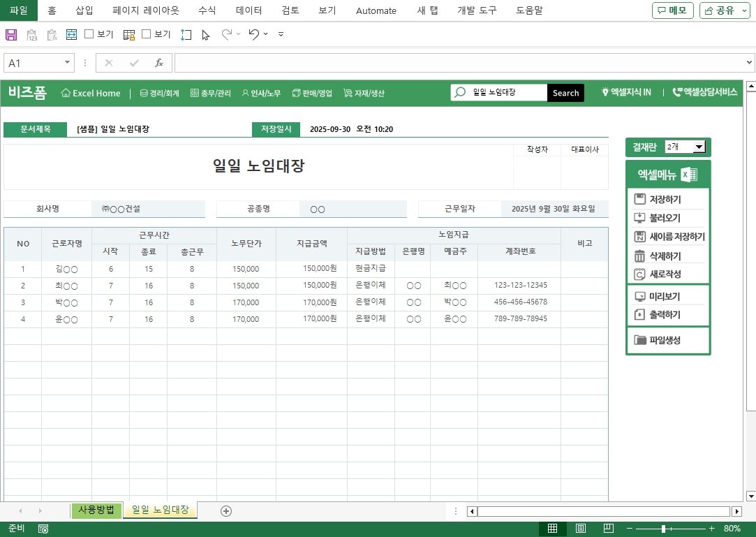The height and width of the screenshot is (537, 756).
Task: Toggle the second 보기 checkbox
Action: [x=147, y=34]
